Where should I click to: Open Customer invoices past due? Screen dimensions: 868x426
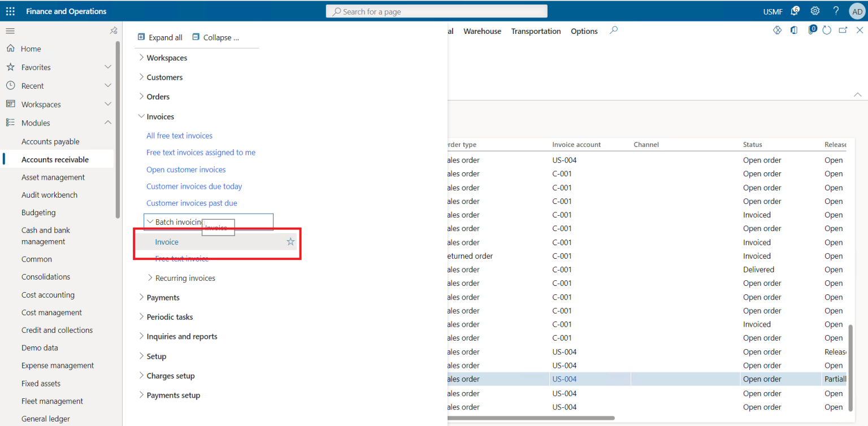192,203
